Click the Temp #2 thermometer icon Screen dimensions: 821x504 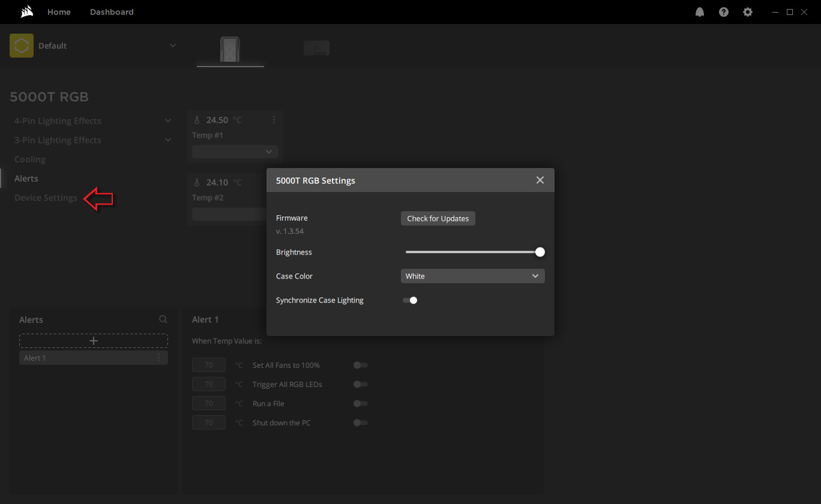pyautogui.click(x=197, y=182)
